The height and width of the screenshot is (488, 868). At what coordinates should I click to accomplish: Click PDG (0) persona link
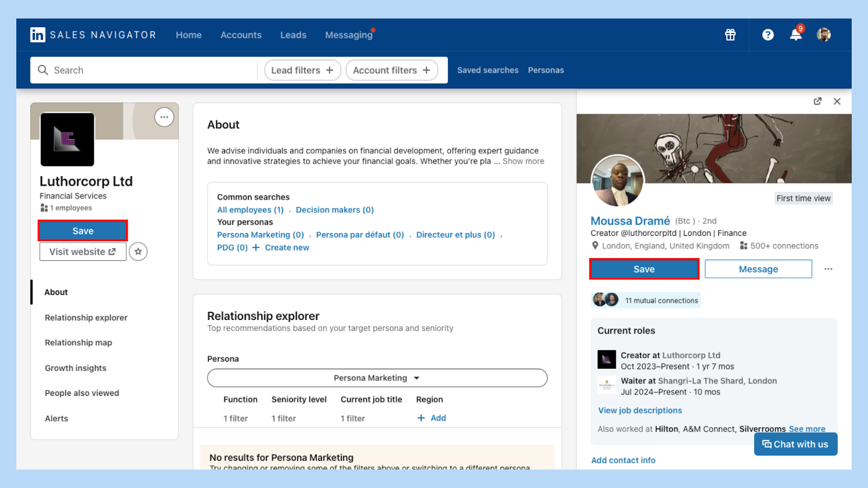click(232, 247)
